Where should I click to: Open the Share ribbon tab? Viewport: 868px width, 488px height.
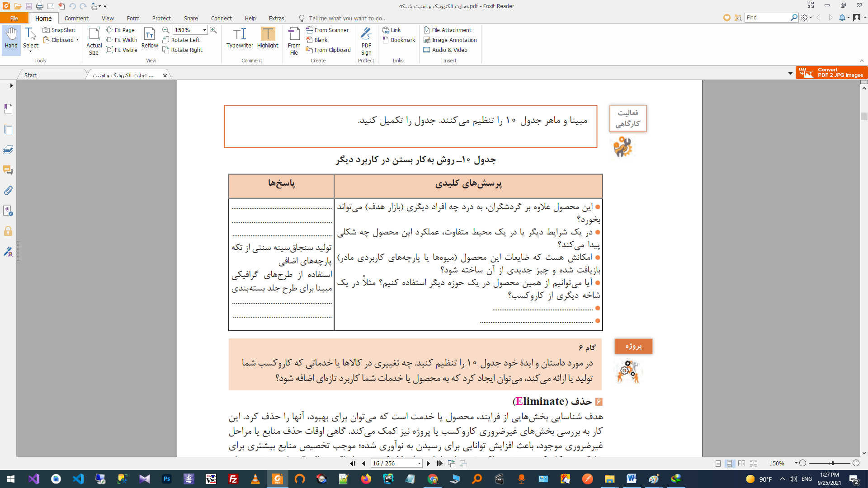pos(191,18)
